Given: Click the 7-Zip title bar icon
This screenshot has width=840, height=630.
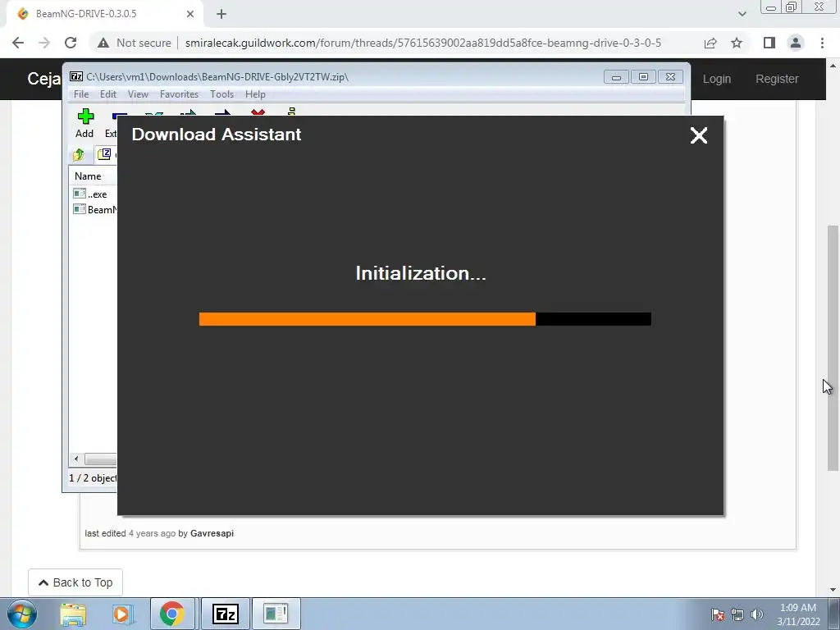Looking at the screenshot, I should 76,76.
